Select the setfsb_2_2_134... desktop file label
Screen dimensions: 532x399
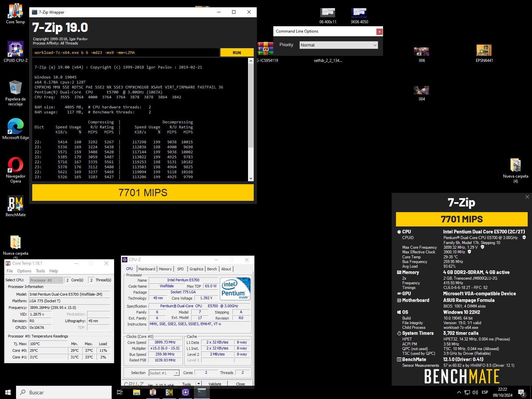point(328,61)
